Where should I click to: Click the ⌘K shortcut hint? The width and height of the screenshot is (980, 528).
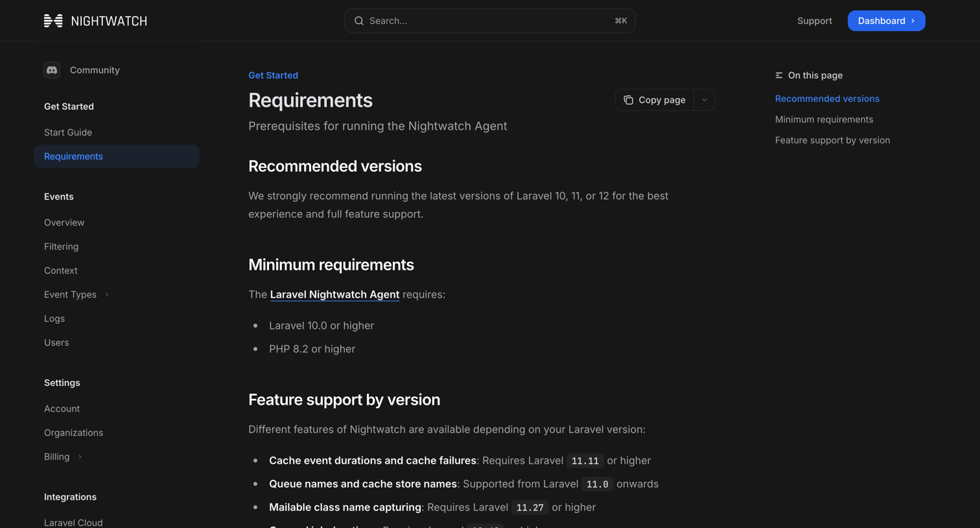(x=621, y=21)
